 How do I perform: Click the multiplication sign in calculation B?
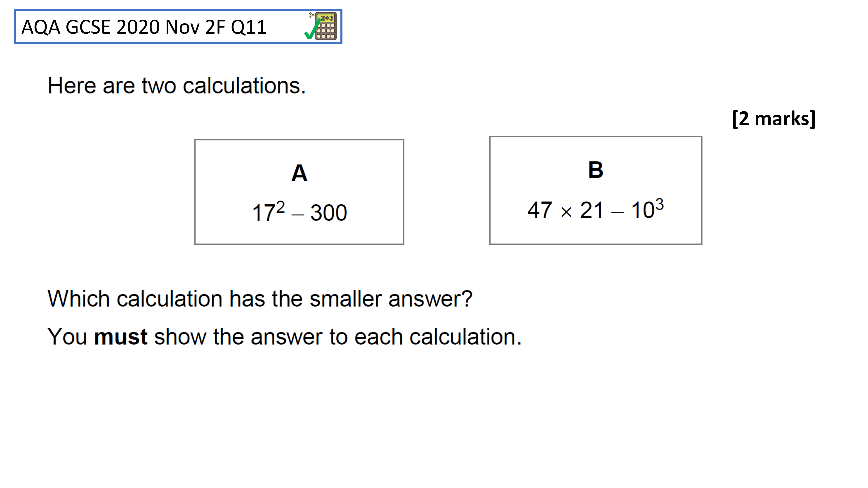coord(566,212)
